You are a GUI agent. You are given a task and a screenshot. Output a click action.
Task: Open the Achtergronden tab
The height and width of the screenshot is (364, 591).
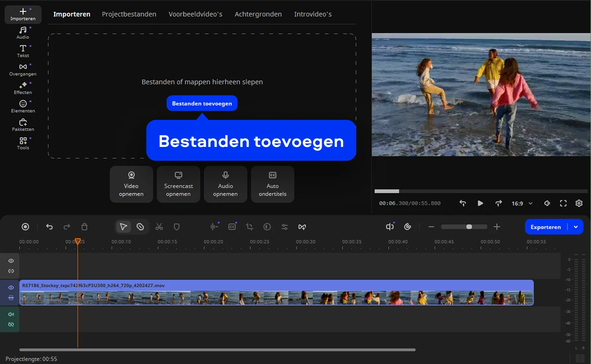pyautogui.click(x=258, y=14)
